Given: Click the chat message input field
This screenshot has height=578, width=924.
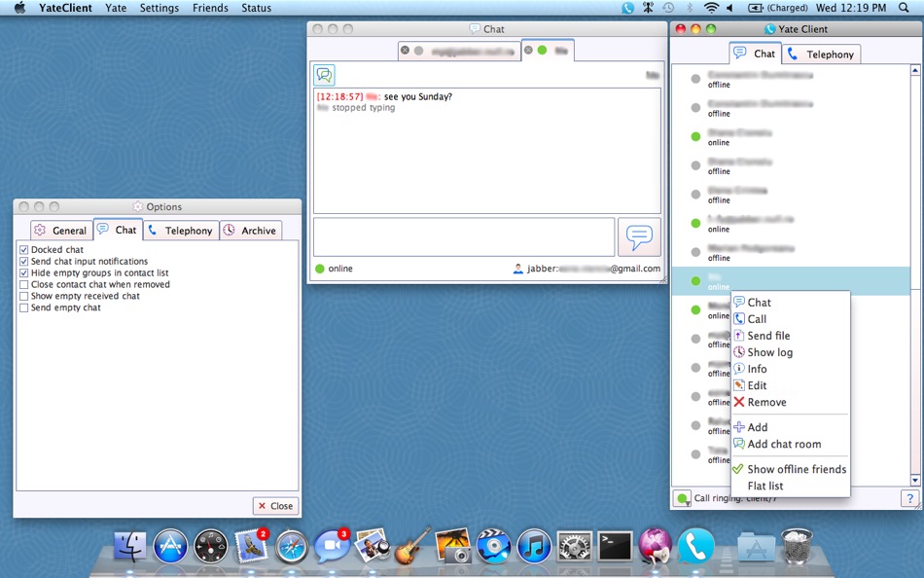Looking at the screenshot, I should pos(464,237).
